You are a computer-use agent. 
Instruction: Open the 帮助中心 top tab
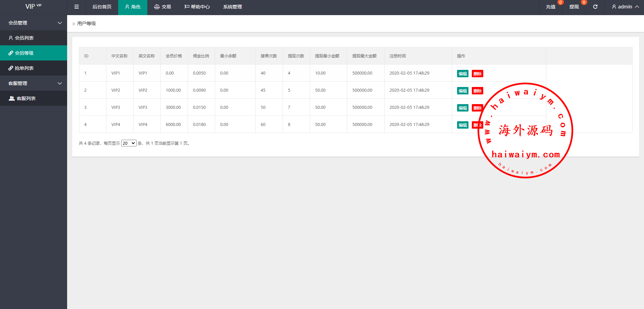[x=197, y=7]
